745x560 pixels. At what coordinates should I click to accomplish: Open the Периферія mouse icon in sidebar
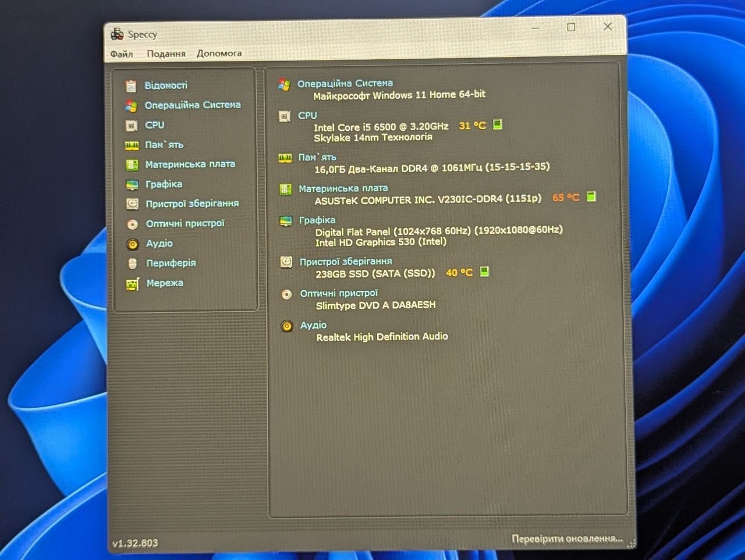click(133, 264)
